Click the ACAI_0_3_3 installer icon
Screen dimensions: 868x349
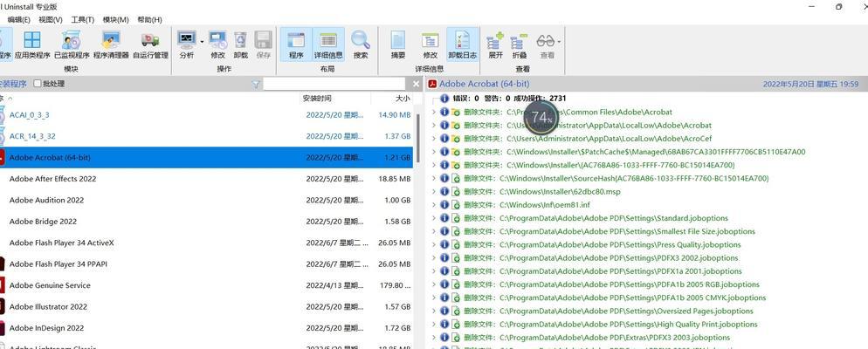tap(1, 115)
